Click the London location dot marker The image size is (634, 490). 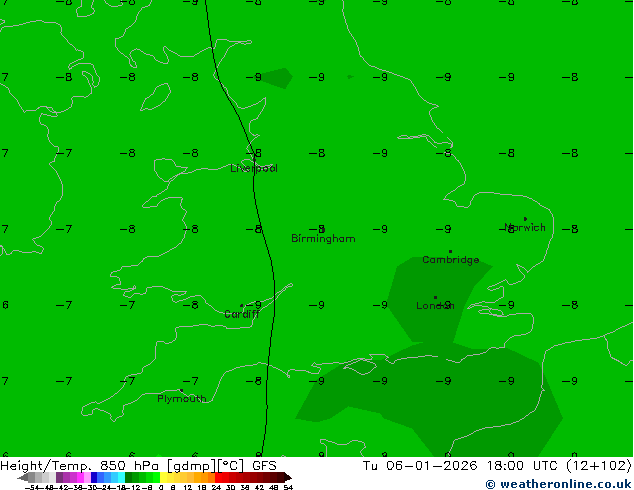435,298
